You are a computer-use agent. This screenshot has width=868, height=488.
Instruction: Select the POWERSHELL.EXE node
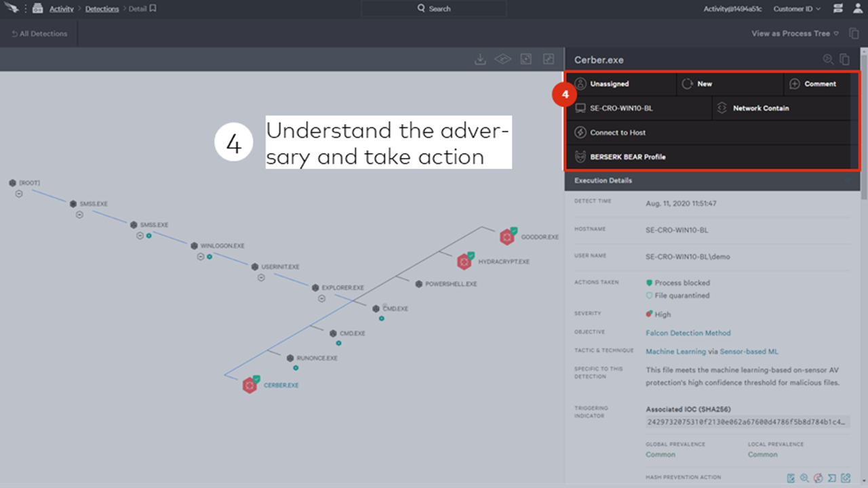[x=419, y=284]
